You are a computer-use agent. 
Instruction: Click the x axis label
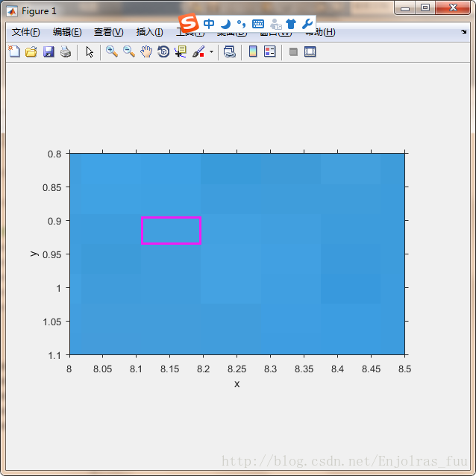tap(237, 384)
